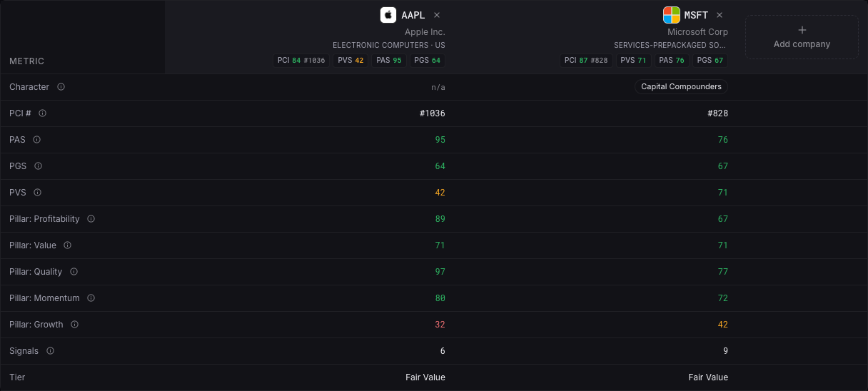Click the PVS row info icon
Image resolution: width=868 pixels, height=391 pixels.
(37, 193)
